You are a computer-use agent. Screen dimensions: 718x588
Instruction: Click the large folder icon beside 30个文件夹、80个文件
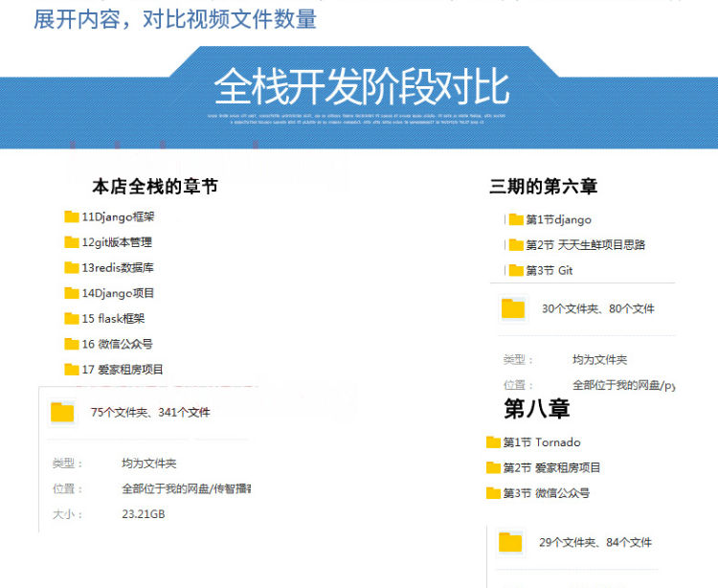(513, 308)
